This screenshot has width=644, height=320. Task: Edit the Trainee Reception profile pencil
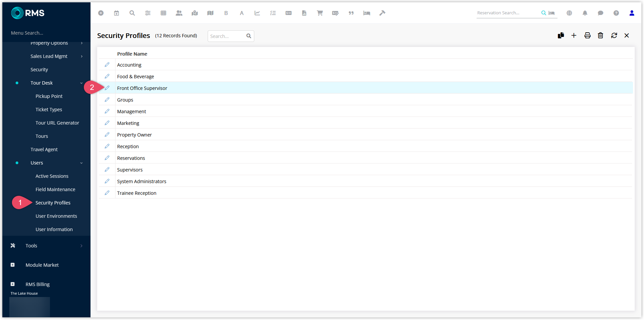tap(107, 193)
